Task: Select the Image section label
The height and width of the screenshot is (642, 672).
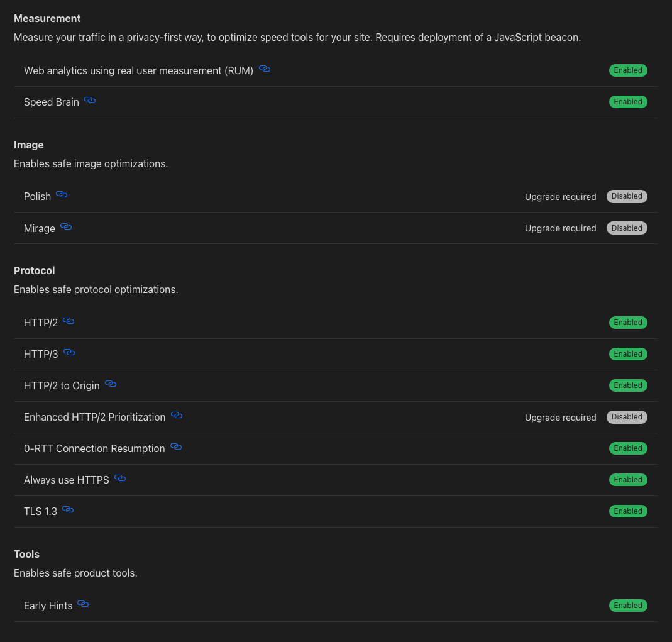Action: click(x=29, y=145)
